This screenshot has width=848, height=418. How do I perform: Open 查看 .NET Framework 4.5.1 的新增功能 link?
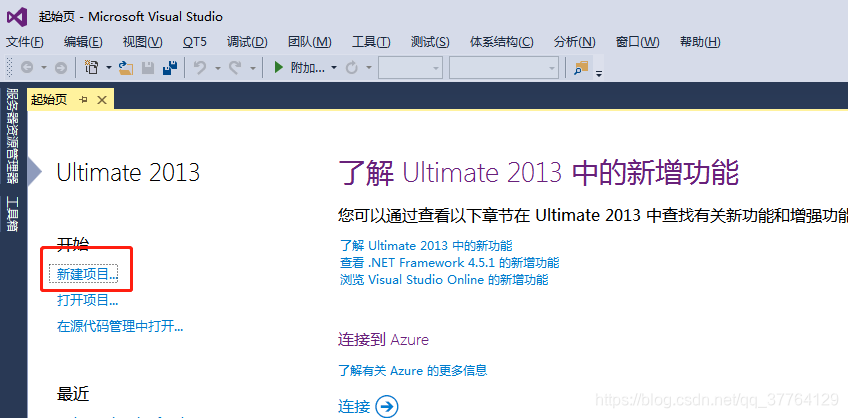449,263
